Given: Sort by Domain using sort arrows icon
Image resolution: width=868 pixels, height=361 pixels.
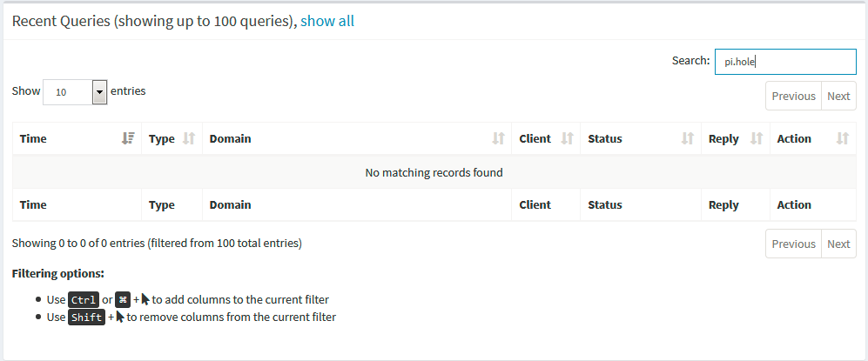Looking at the screenshot, I should (x=499, y=138).
